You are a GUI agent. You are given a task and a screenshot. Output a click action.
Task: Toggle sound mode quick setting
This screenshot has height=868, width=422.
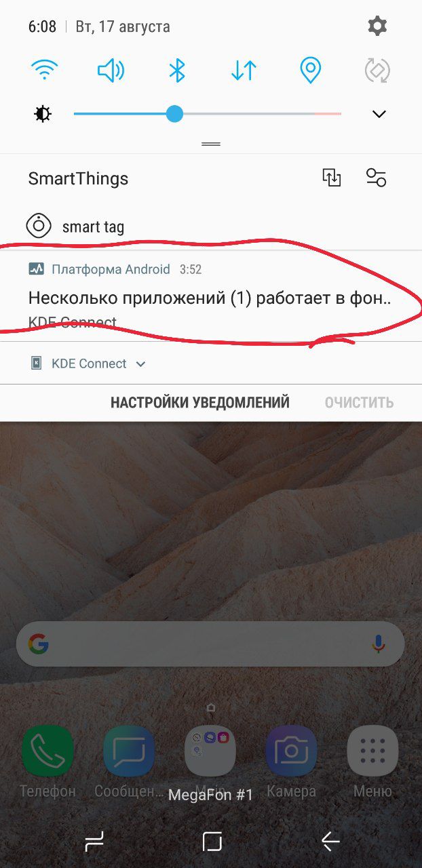[x=111, y=70]
